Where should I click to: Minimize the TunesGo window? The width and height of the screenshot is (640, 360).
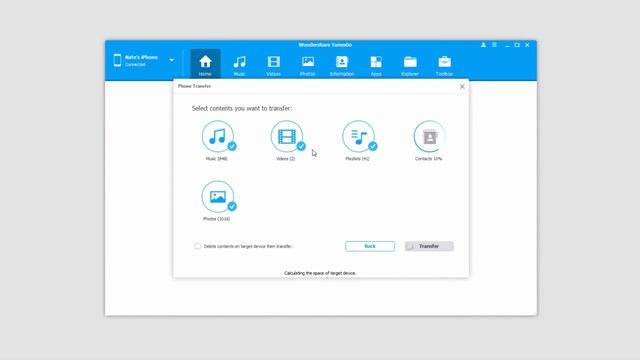[507, 45]
